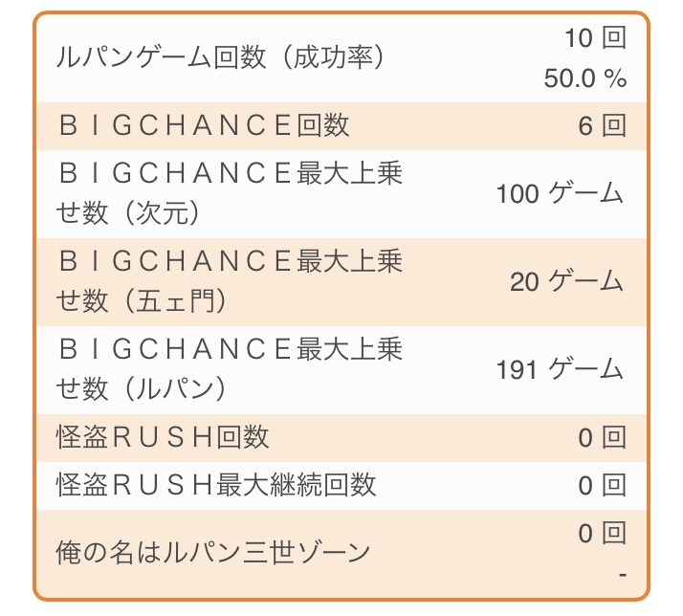This screenshot has width=683, height=616.
Task: Select the 怪盗RUSH最大継続回数 row label
Action: [x=215, y=485]
